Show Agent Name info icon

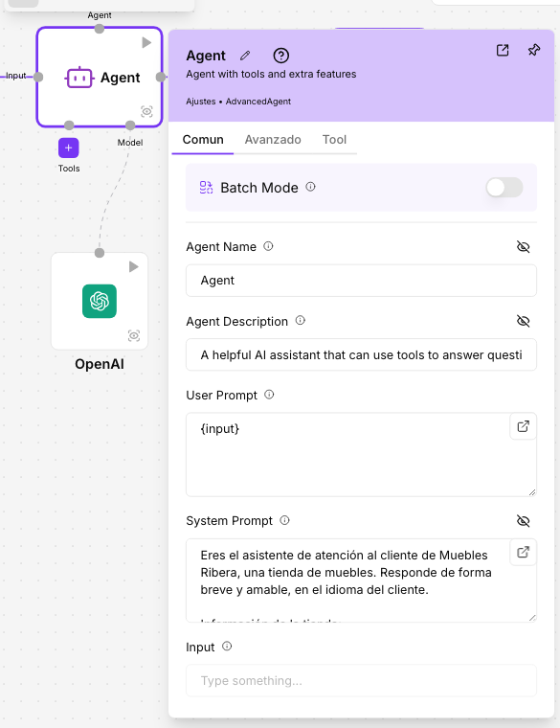pos(268,246)
